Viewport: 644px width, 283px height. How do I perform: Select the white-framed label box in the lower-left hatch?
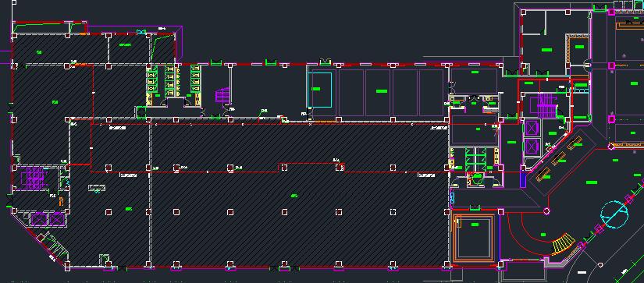point(97,188)
